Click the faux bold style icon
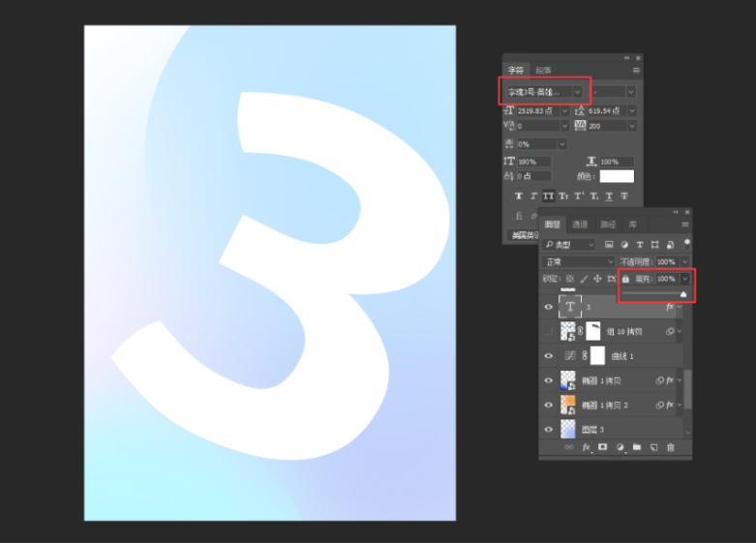 (520, 196)
